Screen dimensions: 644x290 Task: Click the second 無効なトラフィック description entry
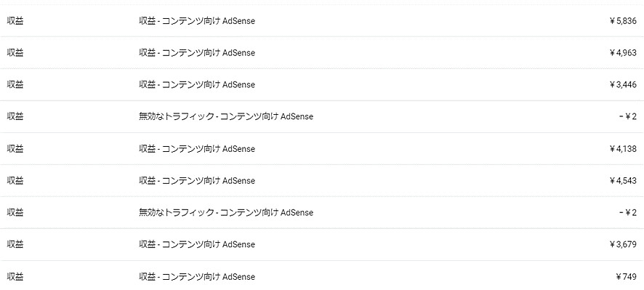(x=226, y=213)
